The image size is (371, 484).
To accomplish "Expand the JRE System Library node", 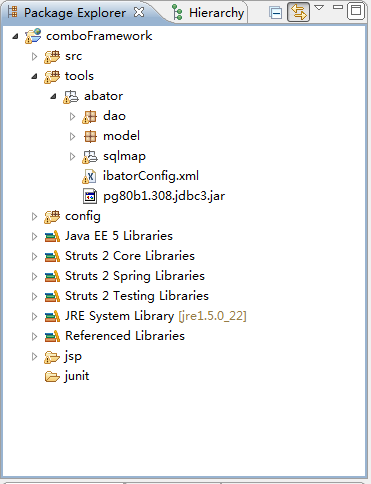I will tap(34, 316).
